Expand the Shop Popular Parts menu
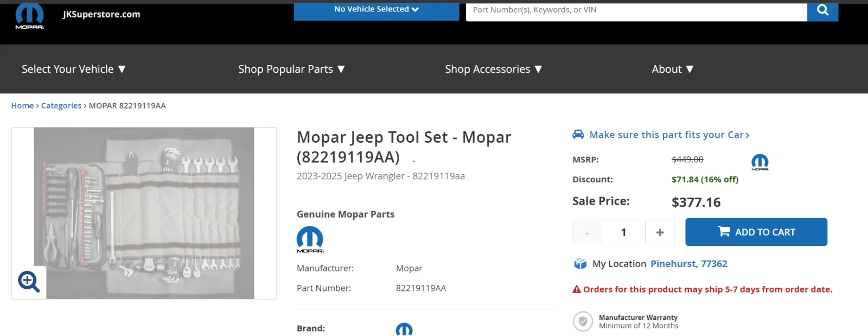The width and height of the screenshot is (868, 336). pos(291,69)
